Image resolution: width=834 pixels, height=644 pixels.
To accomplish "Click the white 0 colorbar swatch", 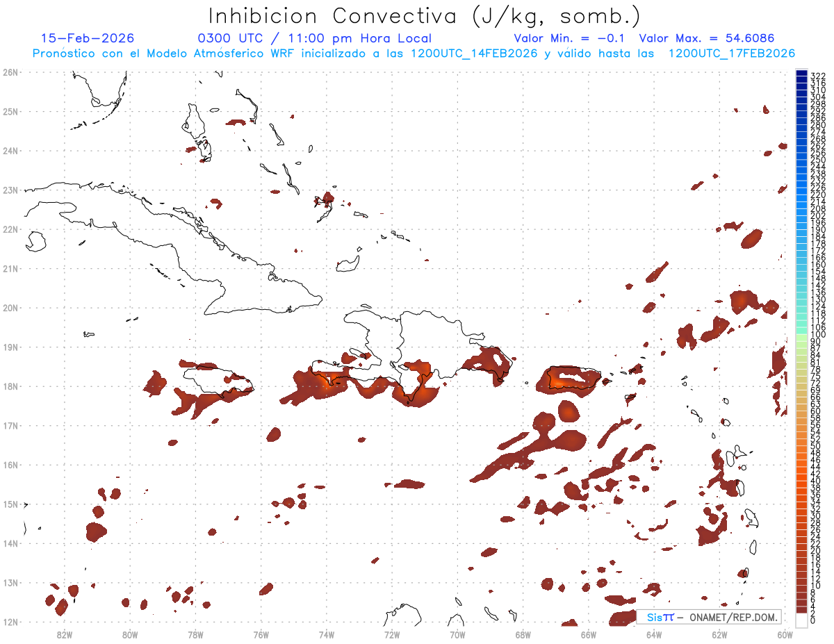I will coord(801,620).
